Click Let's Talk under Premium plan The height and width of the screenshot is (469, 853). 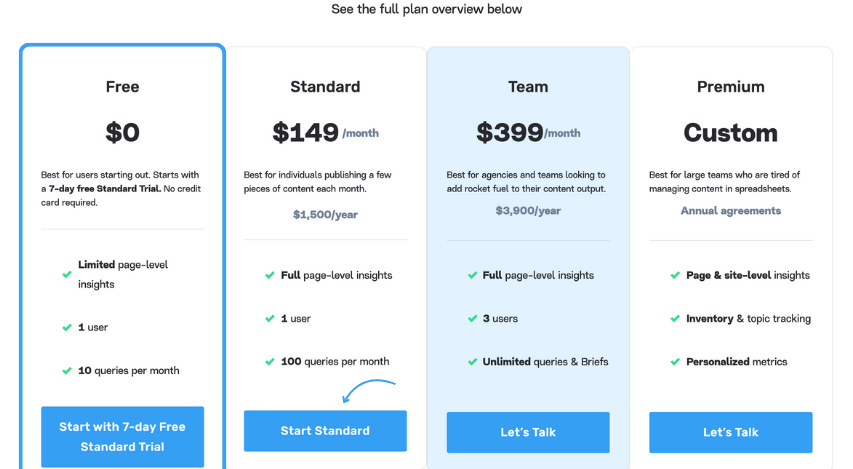[x=731, y=433]
